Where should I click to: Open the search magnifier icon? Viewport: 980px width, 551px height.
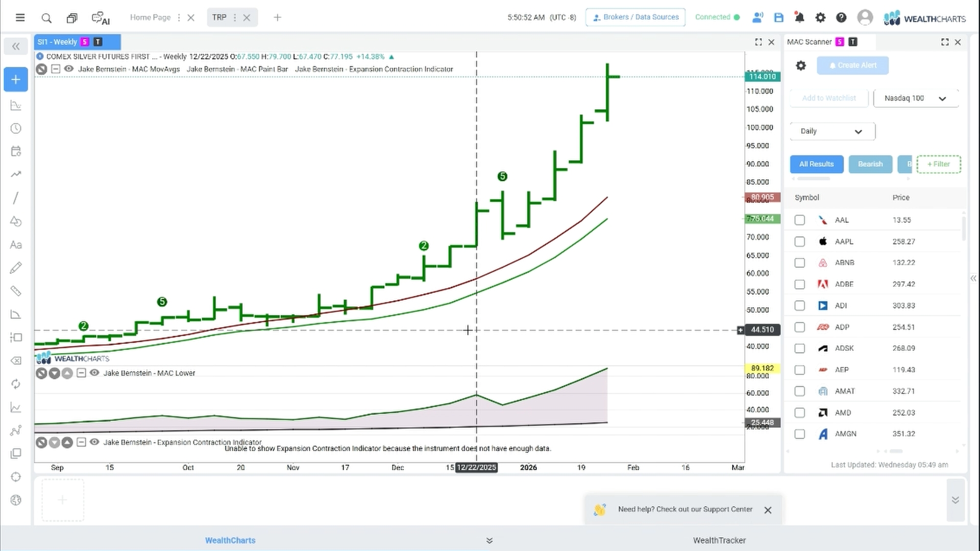pyautogui.click(x=46, y=18)
